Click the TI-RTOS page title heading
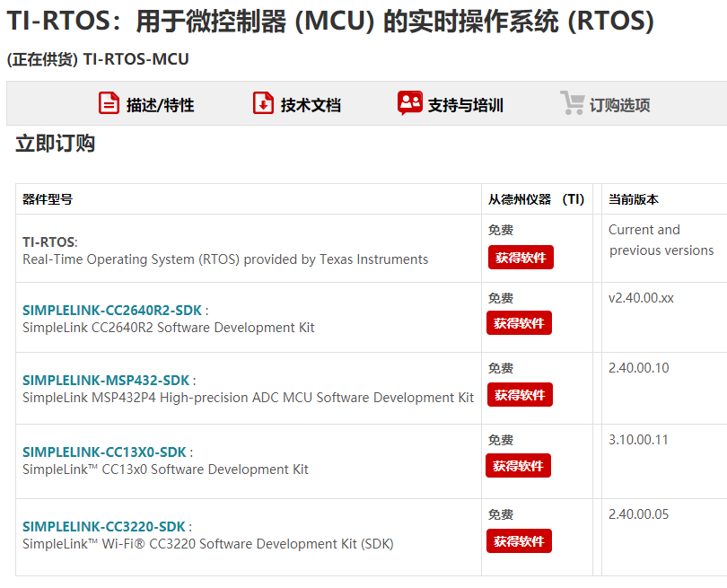Image resolution: width=727 pixels, height=588 pixels. [x=330, y=22]
